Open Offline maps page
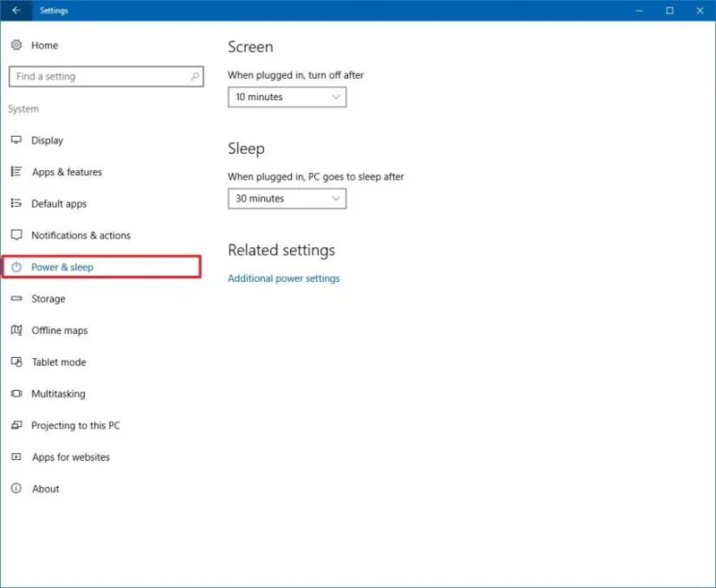This screenshot has width=716, height=588. (x=60, y=330)
